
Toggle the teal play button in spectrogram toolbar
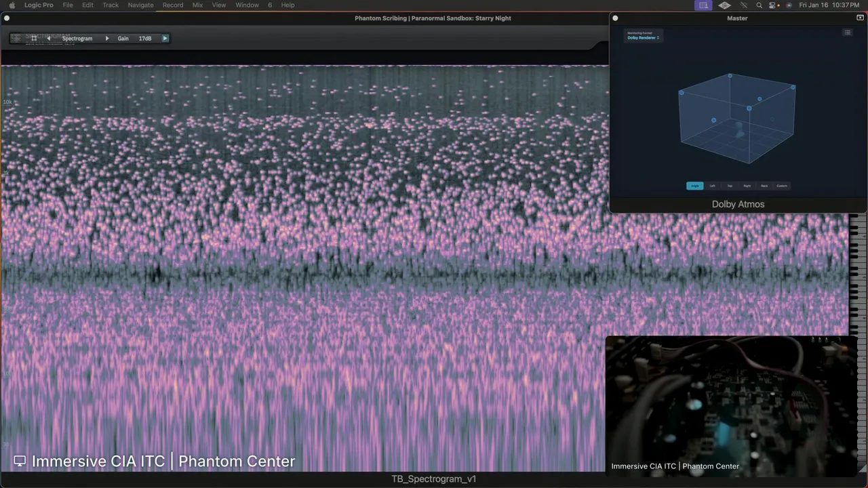pos(165,39)
